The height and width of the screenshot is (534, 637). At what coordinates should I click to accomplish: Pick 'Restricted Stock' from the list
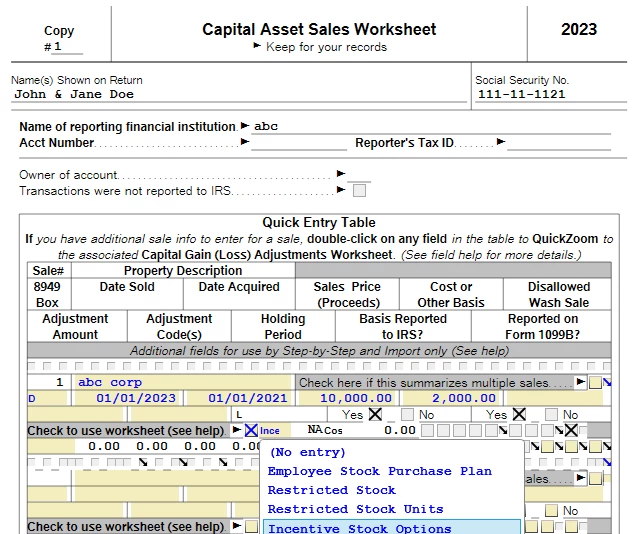click(332, 490)
